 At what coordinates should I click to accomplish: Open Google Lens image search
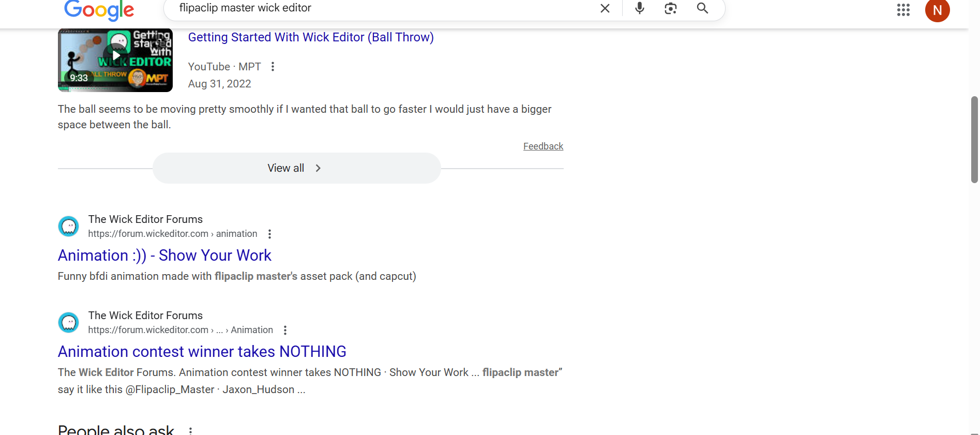click(x=671, y=8)
